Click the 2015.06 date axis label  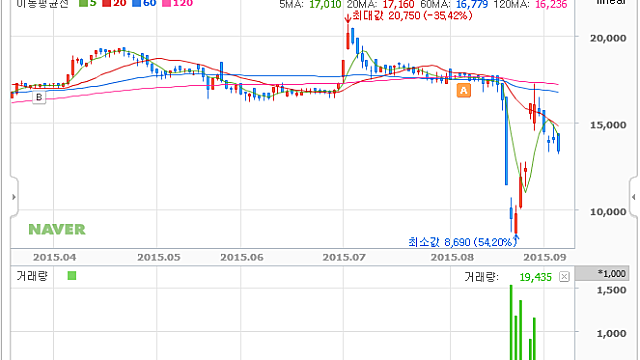242,258
